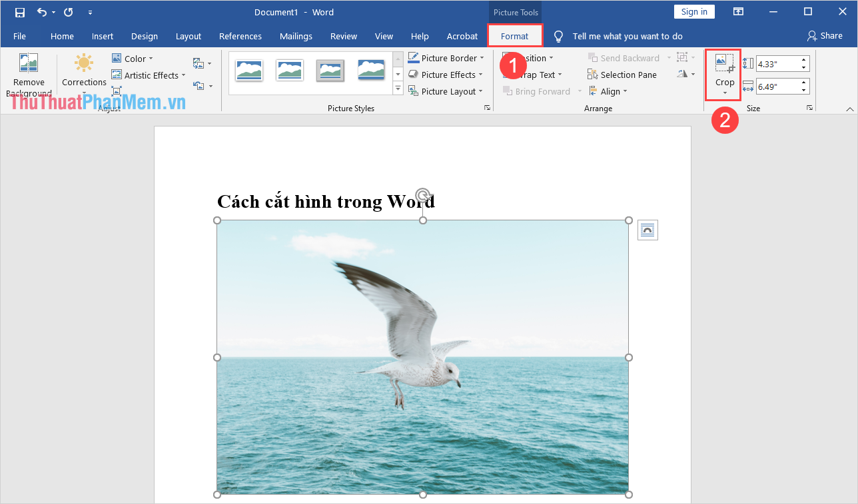Image resolution: width=858 pixels, height=504 pixels.
Task: Click the Layout Options icon beside picture
Action: point(647,230)
